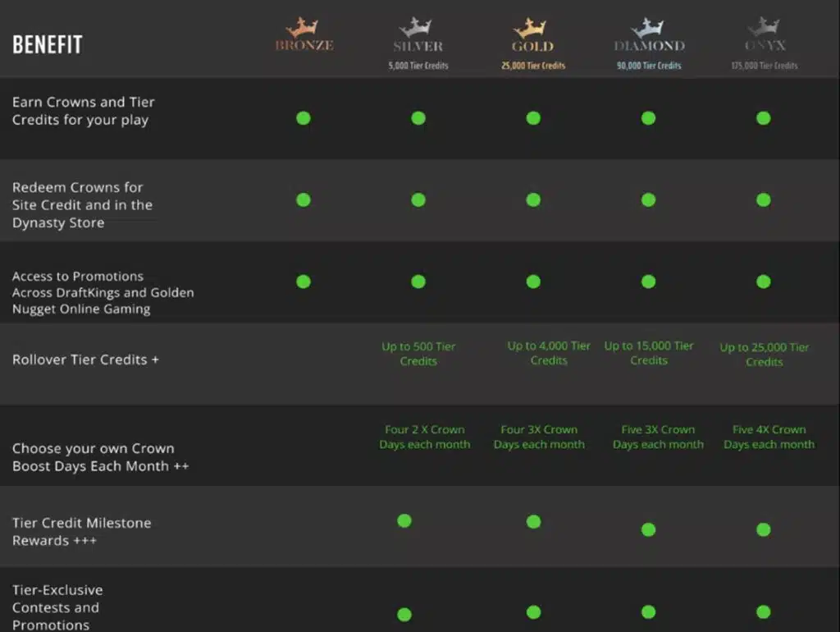
Task: Click the Silver dot for Access to Promotions
Action: [418, 282]
